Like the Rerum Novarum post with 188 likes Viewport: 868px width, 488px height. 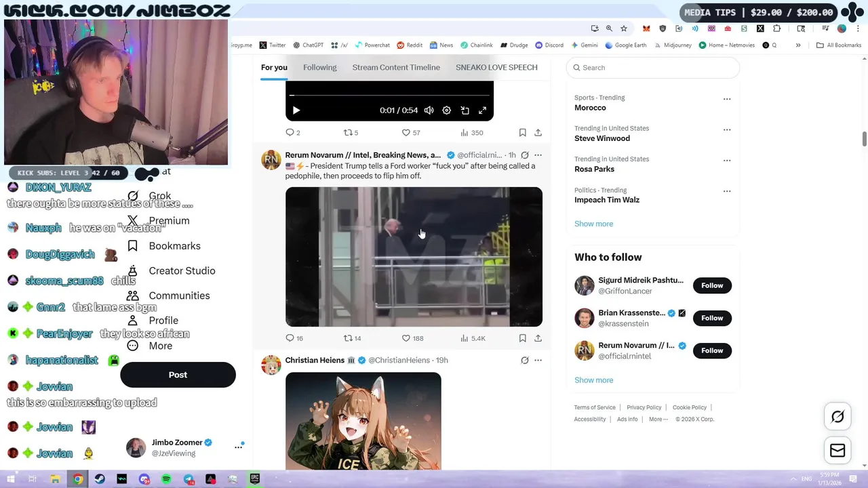click(412, 338)
